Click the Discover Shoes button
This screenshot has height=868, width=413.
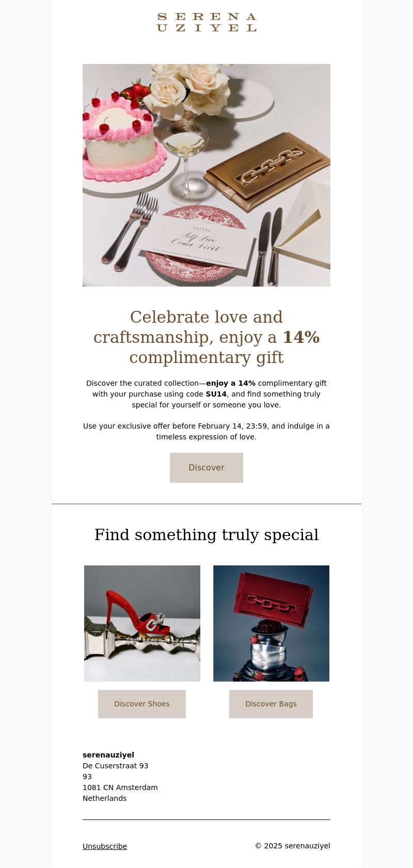(x=142, y=704)
